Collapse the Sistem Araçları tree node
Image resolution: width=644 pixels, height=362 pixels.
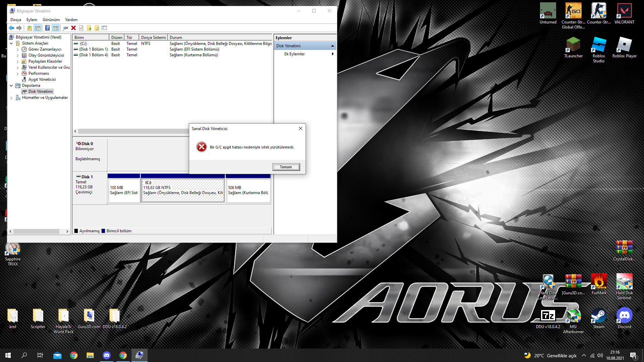(x=11, y=43)
